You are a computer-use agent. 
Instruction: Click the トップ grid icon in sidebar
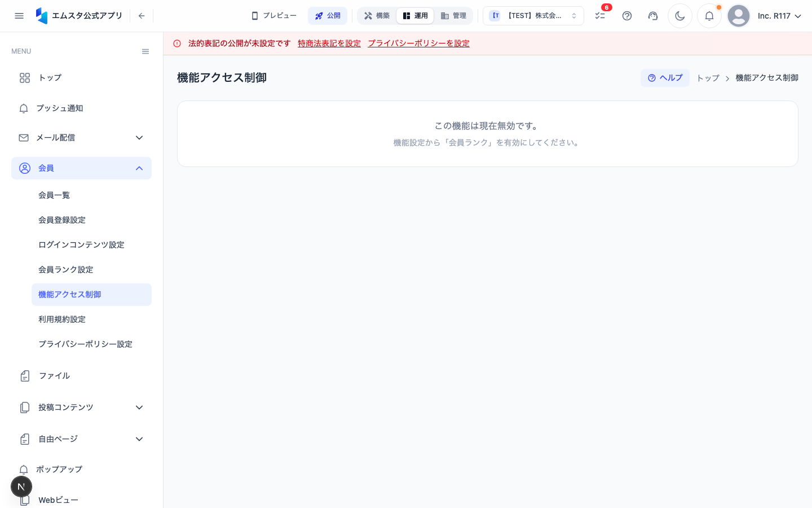click(x=25, y=78)
